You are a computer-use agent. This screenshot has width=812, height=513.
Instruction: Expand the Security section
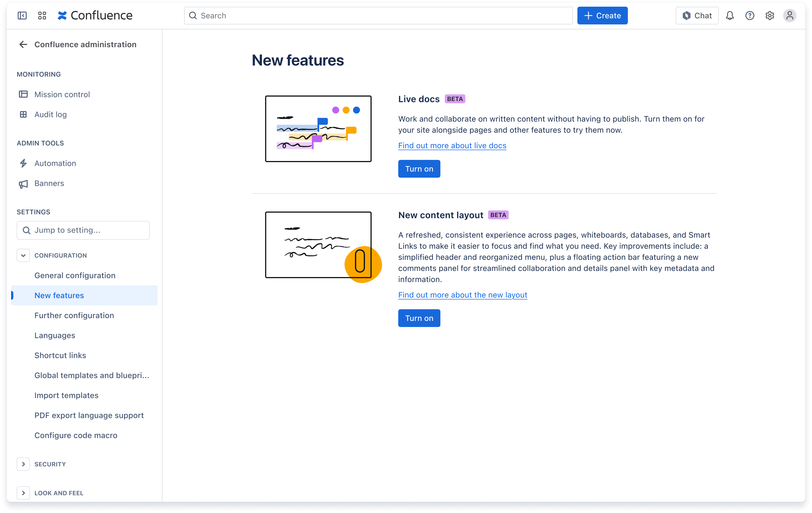[23, 464]
